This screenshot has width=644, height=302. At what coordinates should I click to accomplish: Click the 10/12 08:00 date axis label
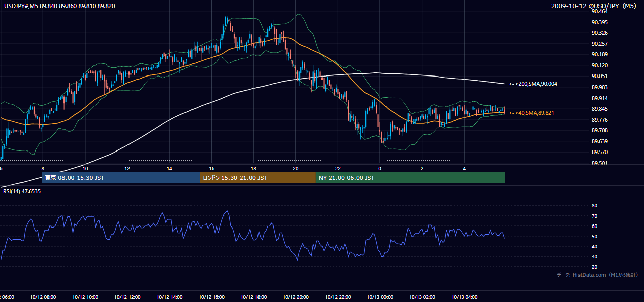43,297
